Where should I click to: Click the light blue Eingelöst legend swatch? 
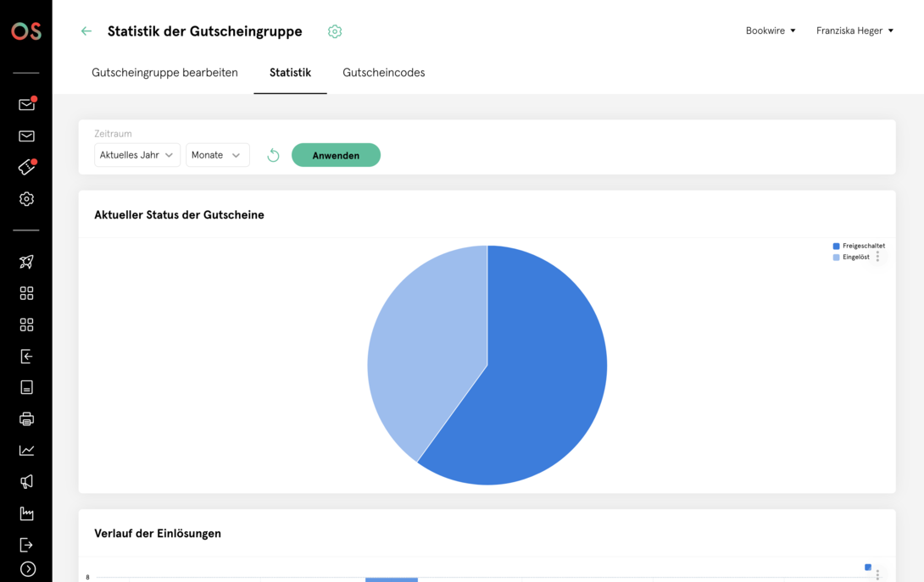[x=836, y=258]
